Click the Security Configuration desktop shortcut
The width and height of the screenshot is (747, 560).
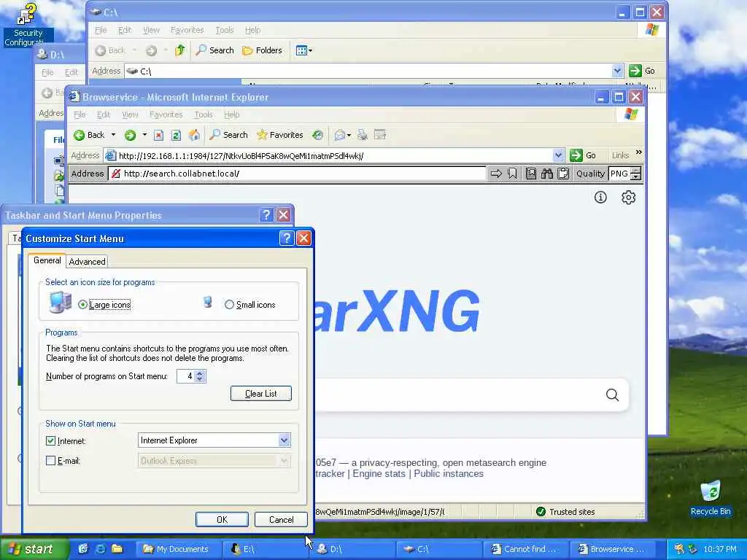click(x=28, y=25)
